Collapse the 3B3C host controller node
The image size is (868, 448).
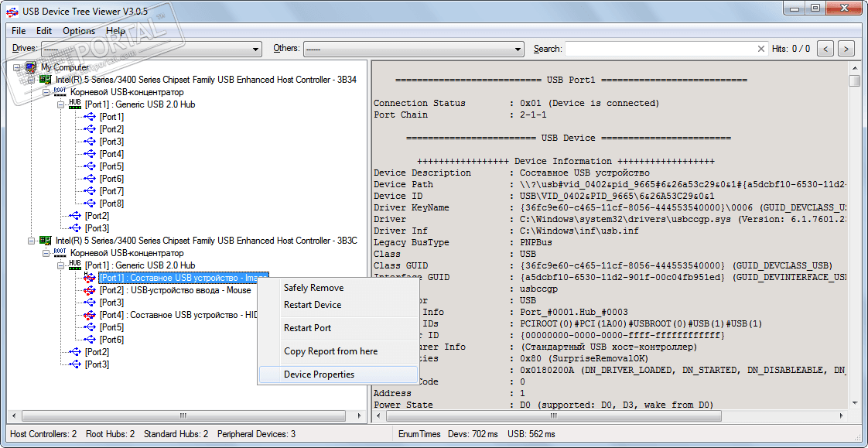pyautogui.click(x=31, y=241)
